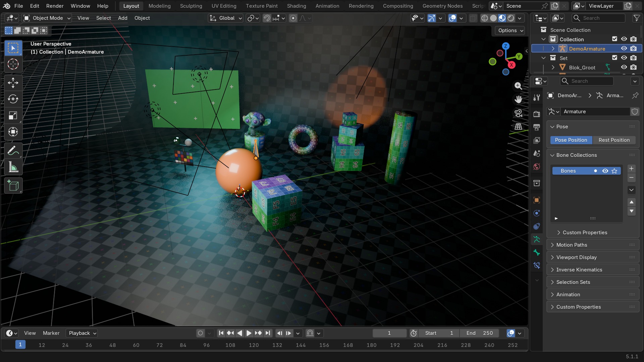644x362 pixels.
Task: Switch to the Sculpting workspace tab
Action: [x=191, y=6]
